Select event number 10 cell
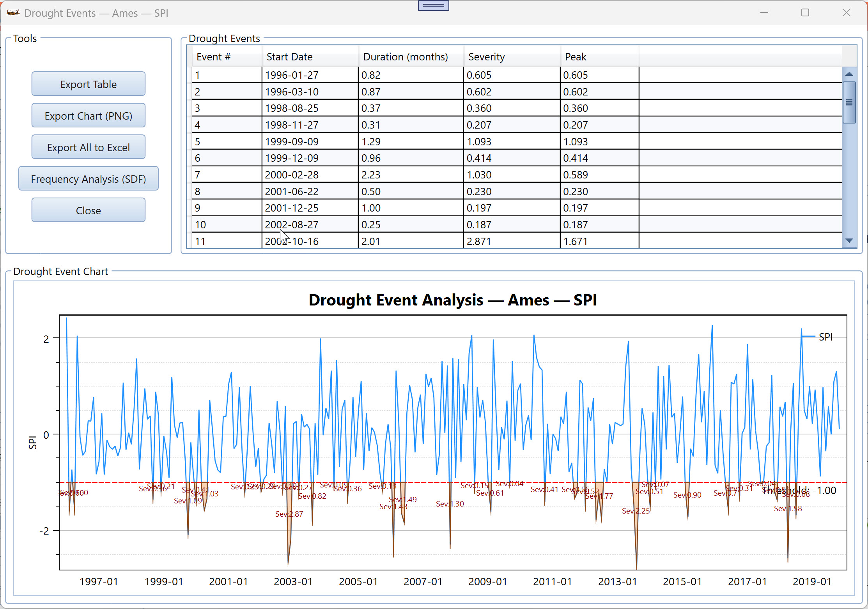868x609 pixels. 227,224
